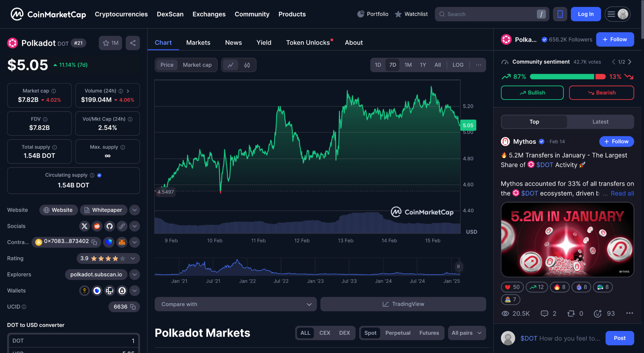This screenshot has height=353, width=644.
Task: Follow the Polkadot community account
Action: (615, 39)
